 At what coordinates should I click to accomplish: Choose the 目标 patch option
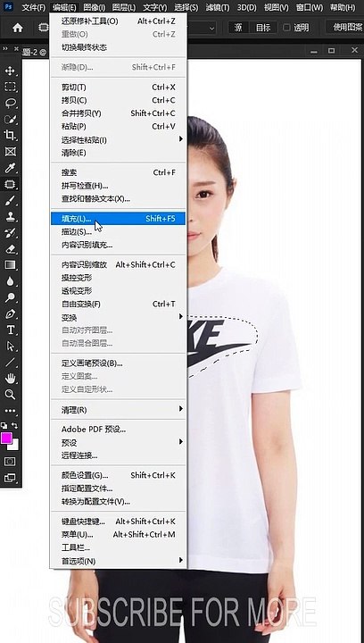coord(263,28)
